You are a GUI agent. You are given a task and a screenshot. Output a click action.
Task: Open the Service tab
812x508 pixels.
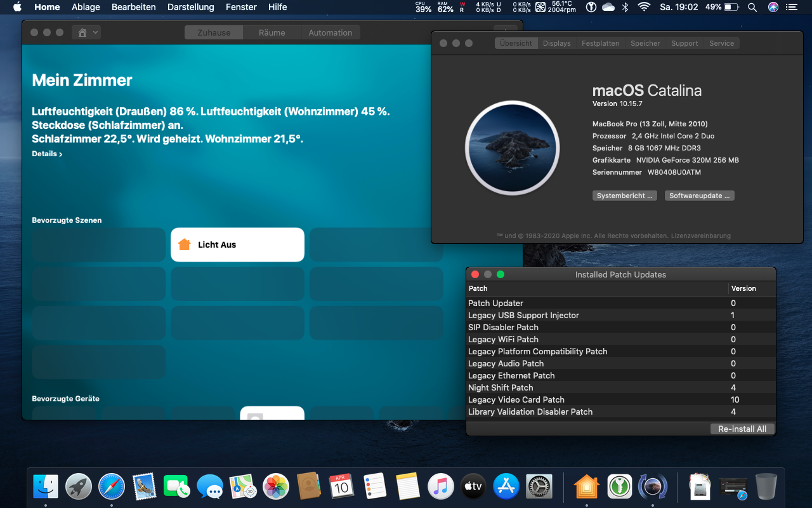click(721, 43)
